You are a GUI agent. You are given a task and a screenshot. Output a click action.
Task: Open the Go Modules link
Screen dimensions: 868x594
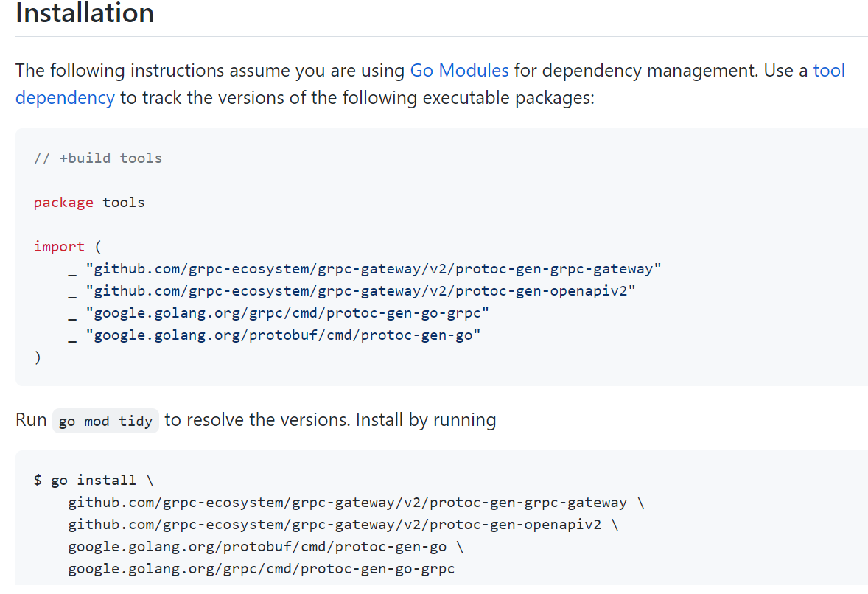tap(459, 71)
